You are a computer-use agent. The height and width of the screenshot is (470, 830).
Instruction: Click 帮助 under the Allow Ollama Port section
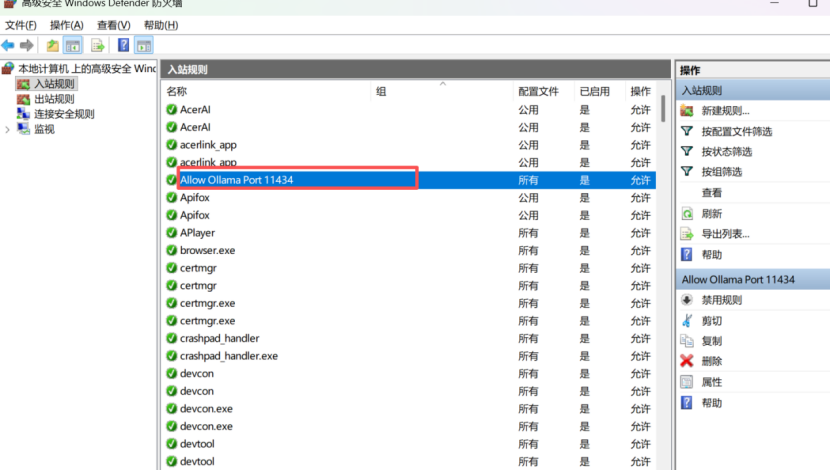tap(711, 403)
